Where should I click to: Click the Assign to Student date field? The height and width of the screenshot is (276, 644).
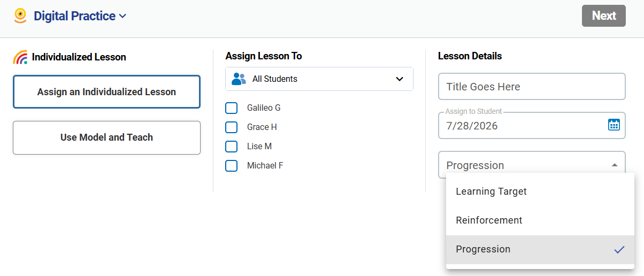(532, 126)
